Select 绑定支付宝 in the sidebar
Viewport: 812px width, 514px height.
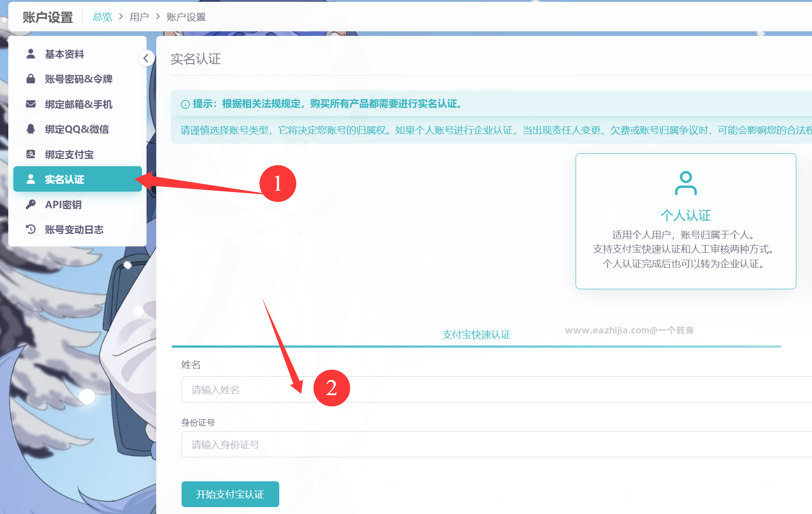tap(77, 154)
